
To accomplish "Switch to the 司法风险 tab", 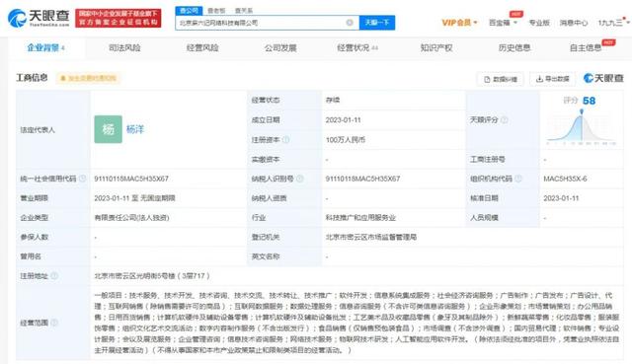I will 124,48.
